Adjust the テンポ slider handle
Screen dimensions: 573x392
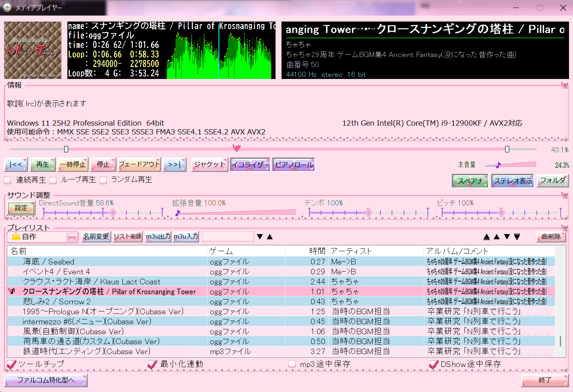click(x=369, y=213)
